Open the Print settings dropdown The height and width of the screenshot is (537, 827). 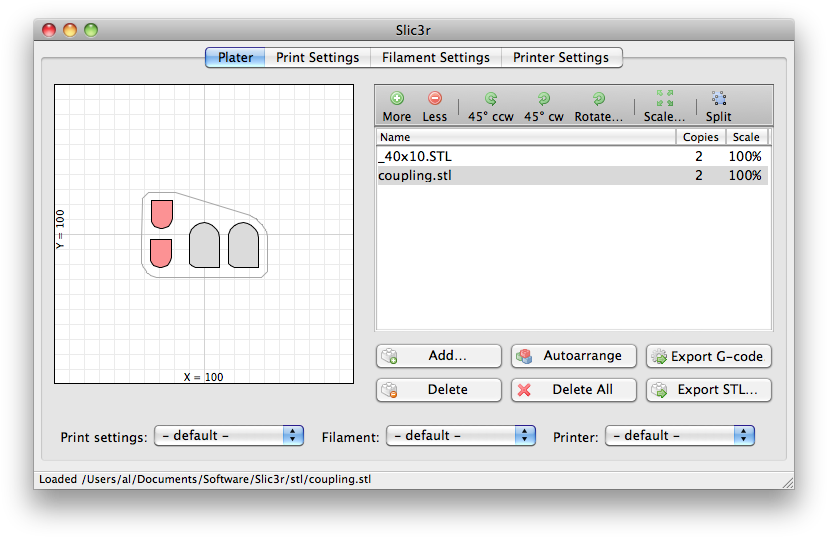228,436
